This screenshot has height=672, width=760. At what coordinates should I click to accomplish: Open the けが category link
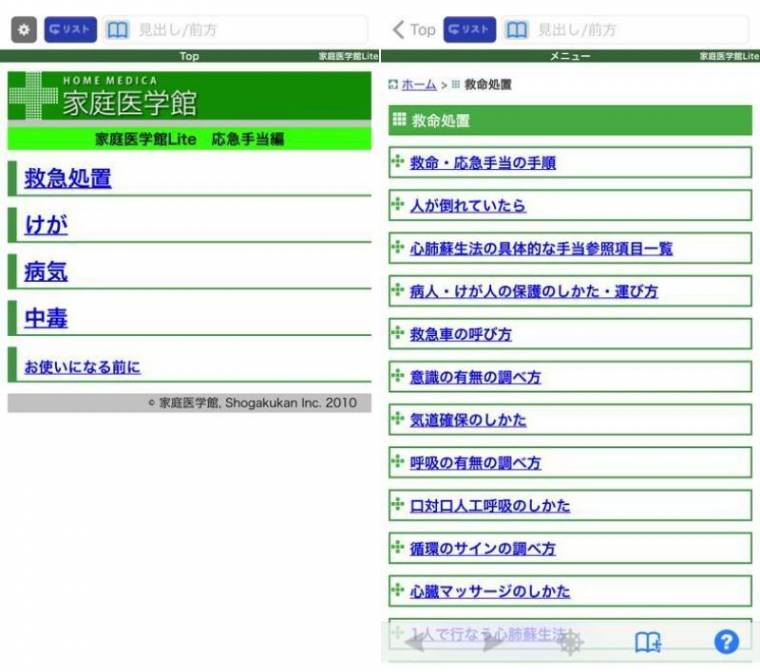[x=46, y=224]
